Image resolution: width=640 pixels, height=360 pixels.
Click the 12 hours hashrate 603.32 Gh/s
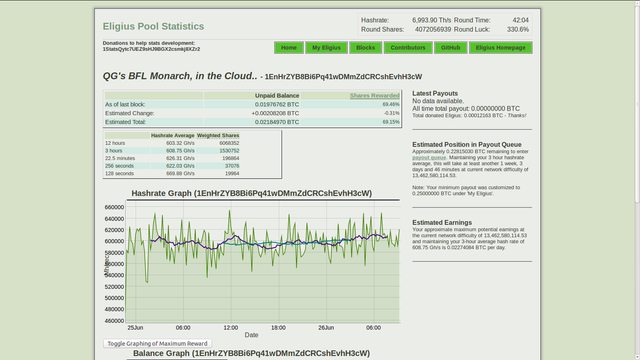point(180,143)
